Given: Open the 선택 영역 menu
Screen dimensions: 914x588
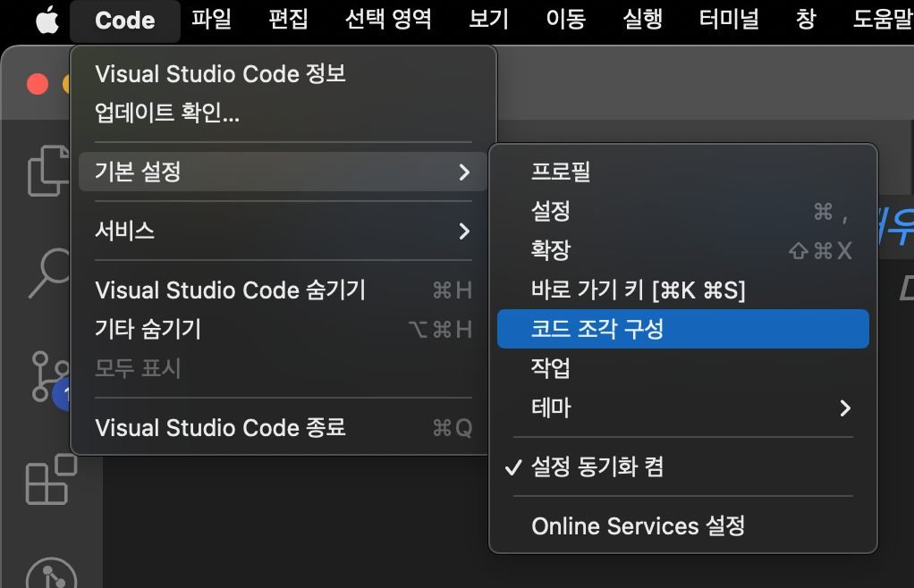Looking at the screenshot, I should tap(388, 19).
